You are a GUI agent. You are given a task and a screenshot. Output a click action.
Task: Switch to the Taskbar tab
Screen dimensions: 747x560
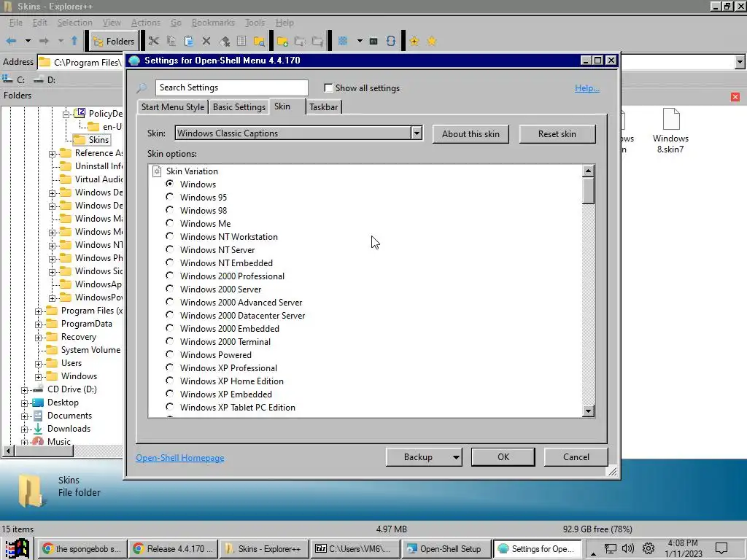[323, 107]
